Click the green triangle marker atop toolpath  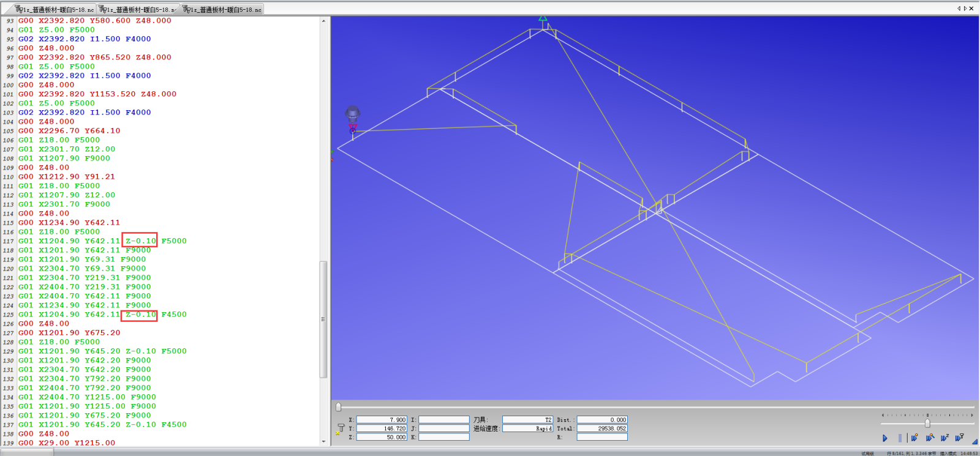click(543, 19)
